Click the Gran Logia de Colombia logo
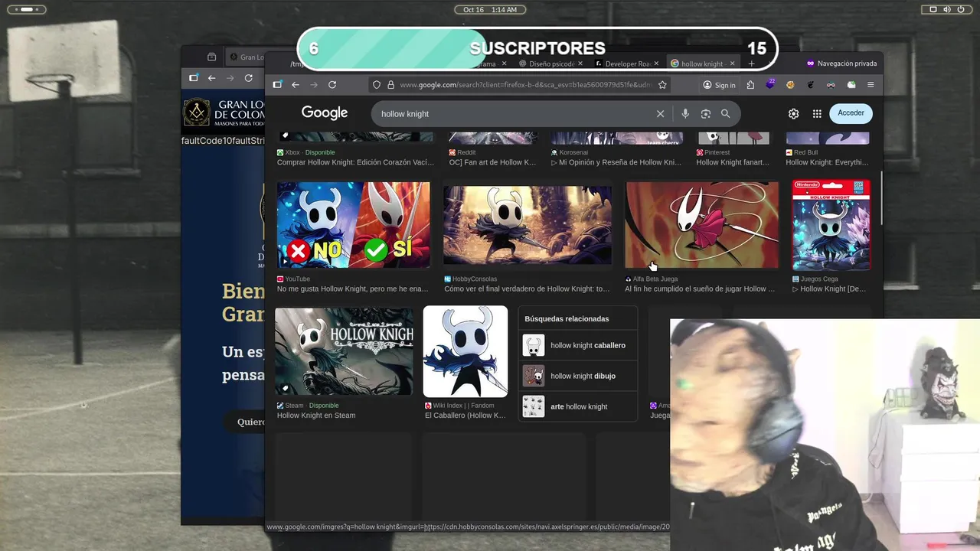Image resolution: width=980 pixels, height=551 pixels. click(x=222, y=113)
